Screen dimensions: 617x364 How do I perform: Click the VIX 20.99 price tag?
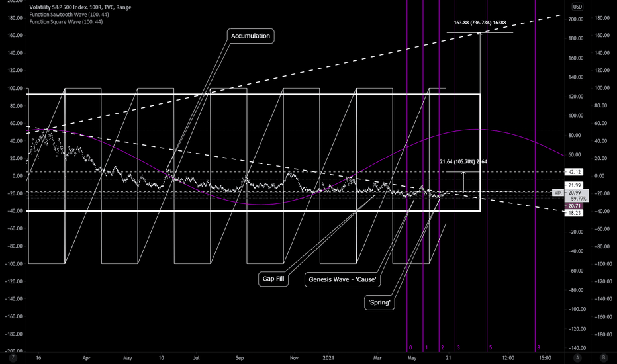coord(571,193)
